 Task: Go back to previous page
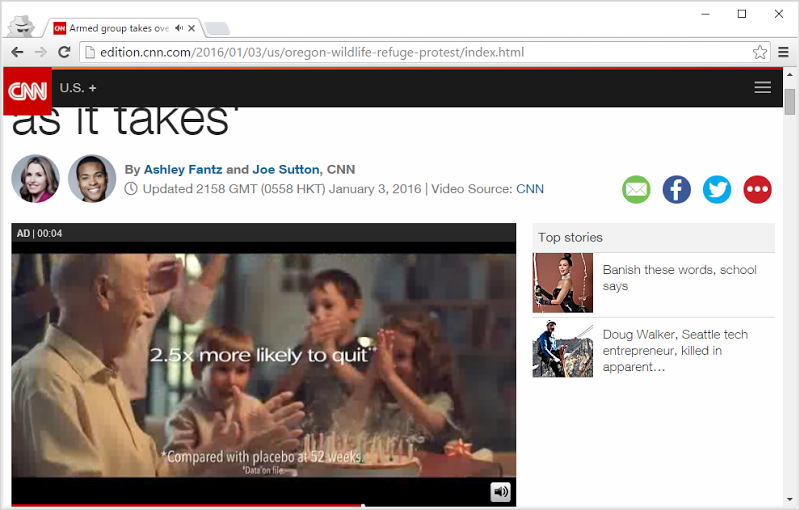click(x=17, y=52)
